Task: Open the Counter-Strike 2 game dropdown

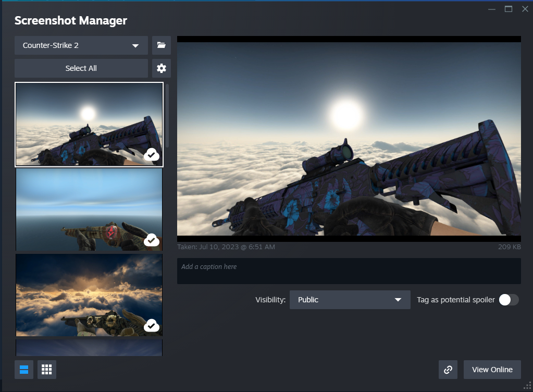Action: (x=81, y=45)
